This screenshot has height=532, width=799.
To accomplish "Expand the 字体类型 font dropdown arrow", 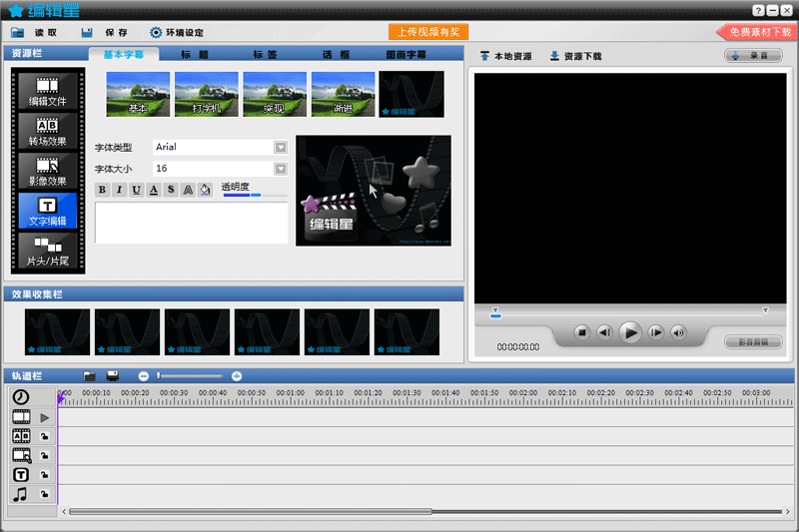I will [281, 148].
